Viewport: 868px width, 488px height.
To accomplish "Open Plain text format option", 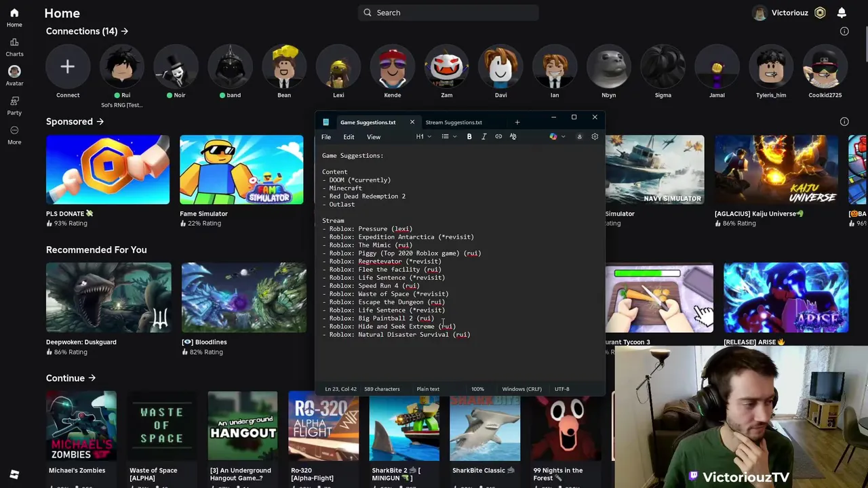I will pos(428,389).
